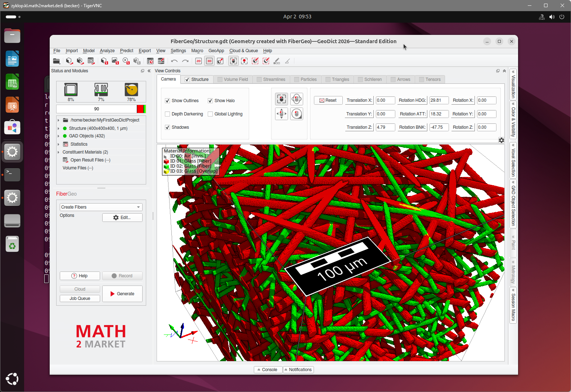Uncheck the Structure tab checkbox
Viewport: 571px width, 392px height.
[x=187, y=79]
